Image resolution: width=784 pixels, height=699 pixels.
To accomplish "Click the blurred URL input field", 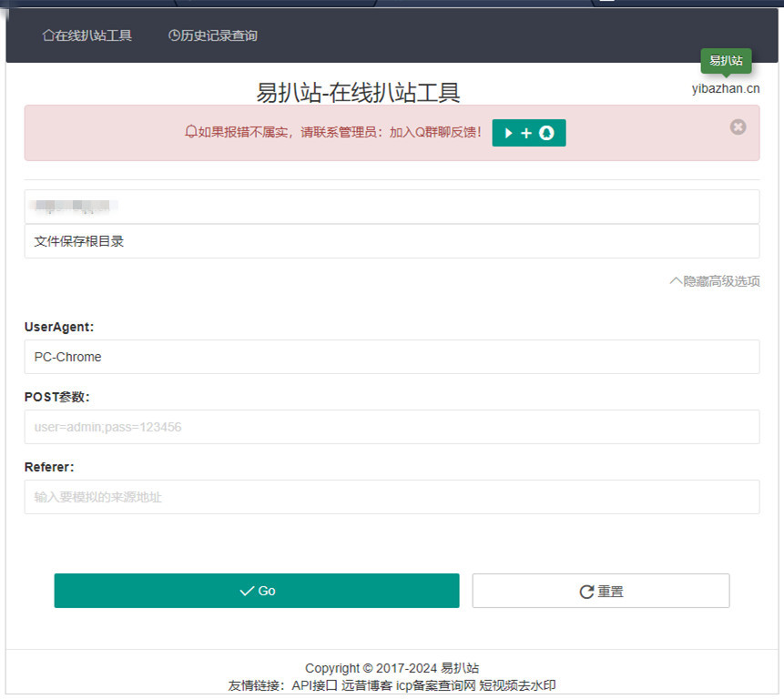I will [x=392, y=207].
